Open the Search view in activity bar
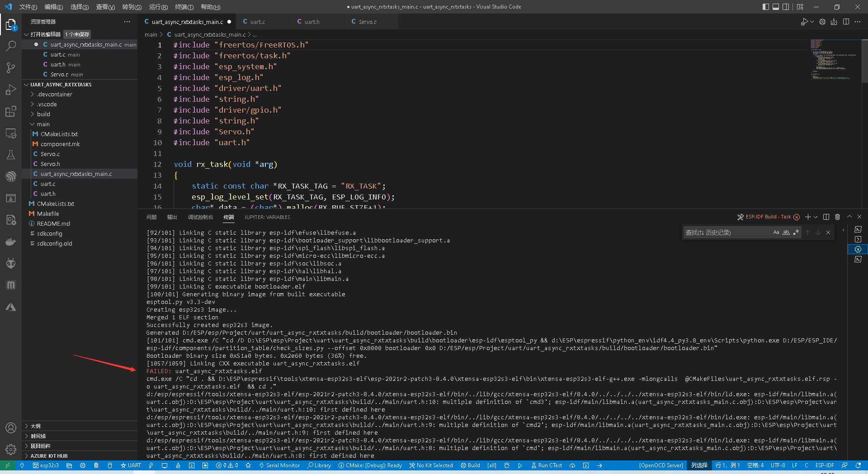The height and width of the screenshot is (474, 868). (x=11, y=46)
